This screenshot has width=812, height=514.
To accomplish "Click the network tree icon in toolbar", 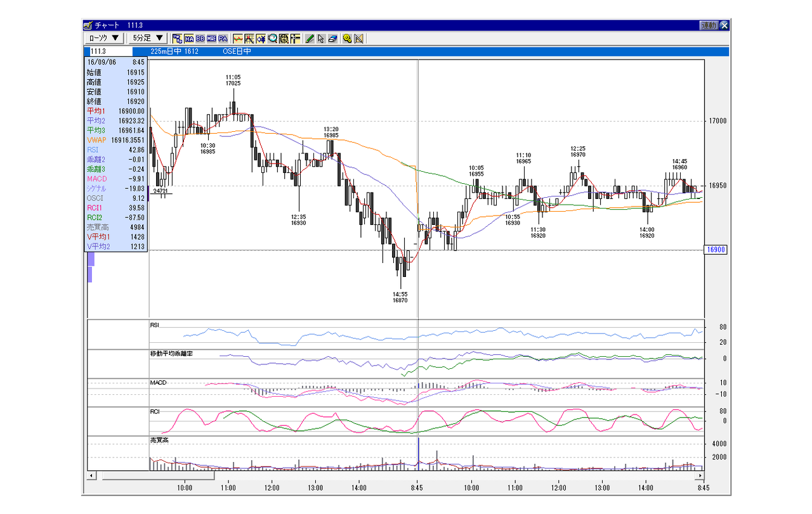I will [x=177, y=39].
